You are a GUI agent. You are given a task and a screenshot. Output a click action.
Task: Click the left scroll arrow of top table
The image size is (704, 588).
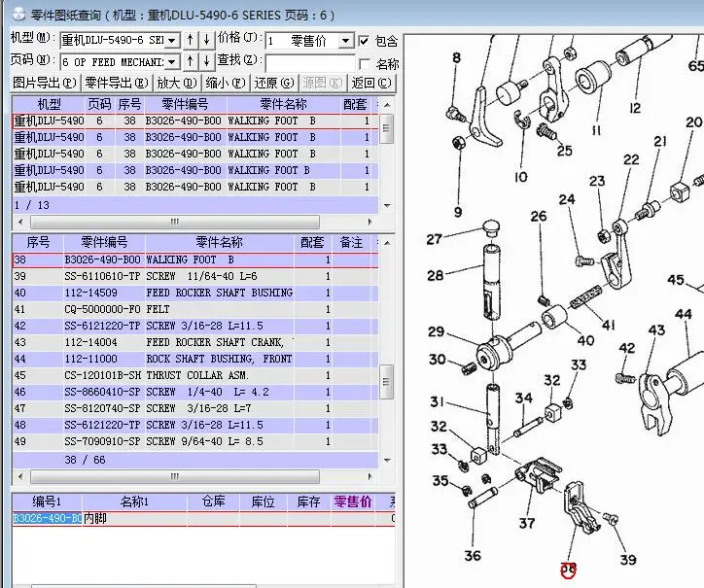20,222
